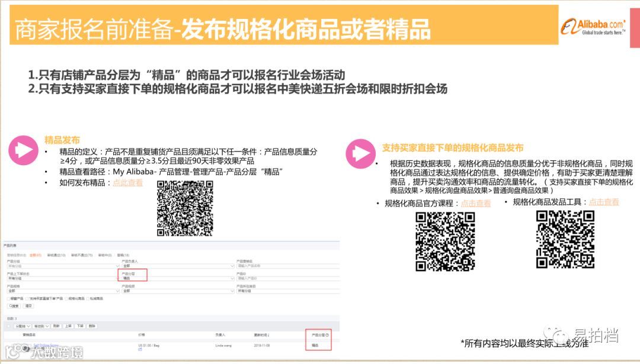
Task: Click the 刷新 button
Action: pyautogui.click(x=56, y=326)
